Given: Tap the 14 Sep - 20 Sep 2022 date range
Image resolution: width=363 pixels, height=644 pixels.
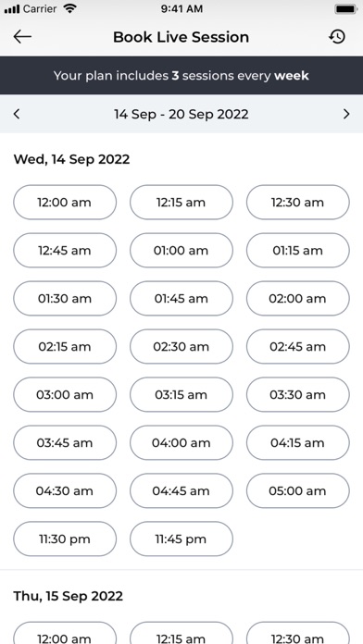Looking at the screenshot, I should click(181, 114).
